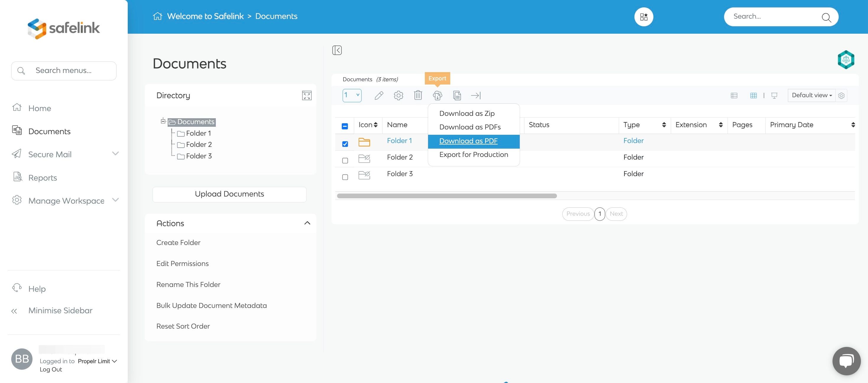Expand the Secure Mail menu chevron
The height and width of the screenshot is (383, 868).
click(x=115, y=154)
